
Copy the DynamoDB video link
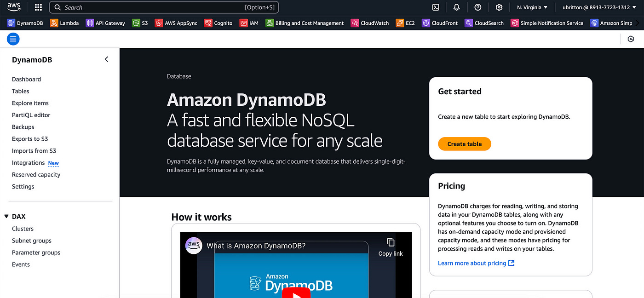390,247
